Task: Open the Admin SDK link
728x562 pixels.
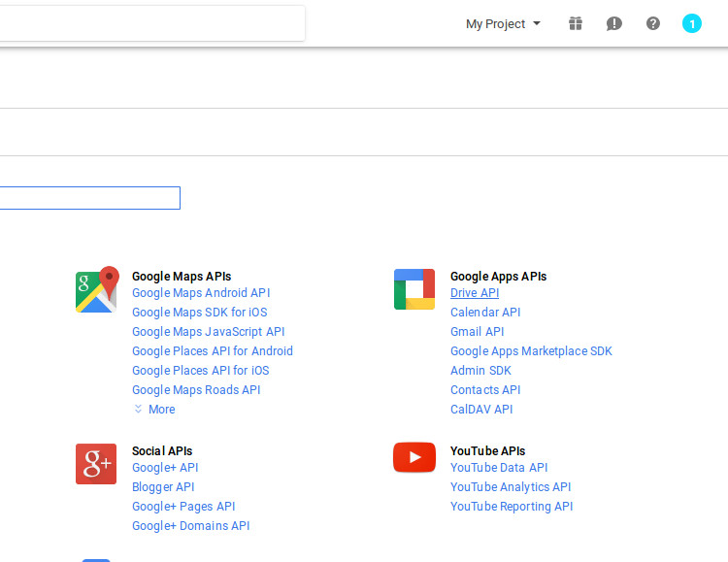Action: point(480,371)
